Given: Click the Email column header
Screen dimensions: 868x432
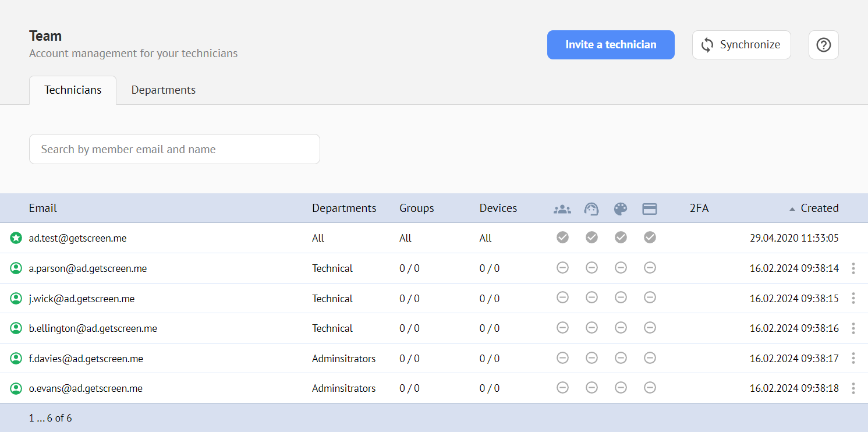Looking at the screenshot, I should (x=43, y=208).
